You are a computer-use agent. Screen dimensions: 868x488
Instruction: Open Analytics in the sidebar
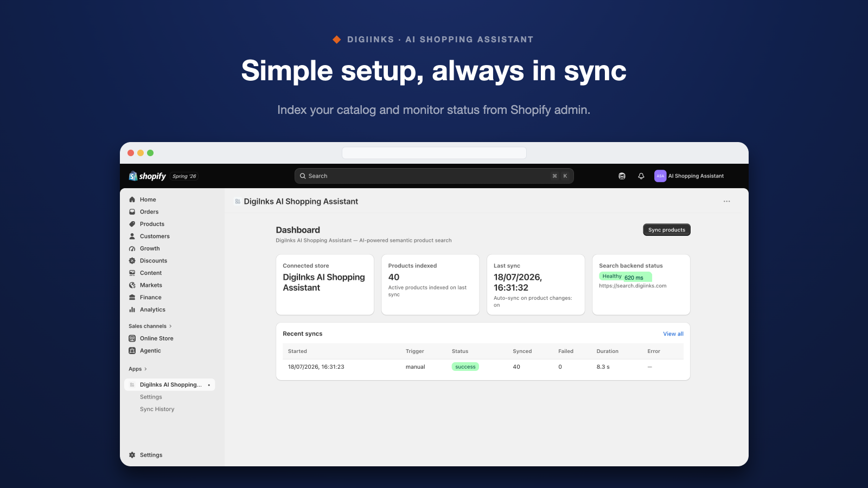152,310
